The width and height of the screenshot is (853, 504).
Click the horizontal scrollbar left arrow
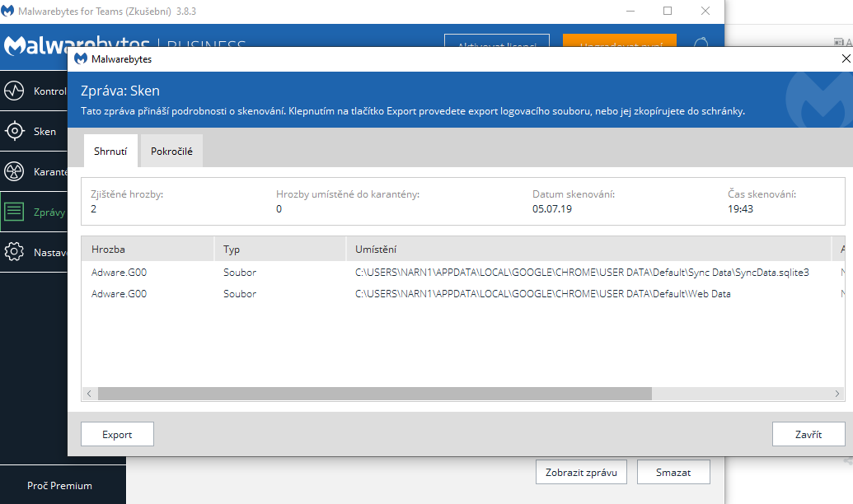tap(89, 394)
